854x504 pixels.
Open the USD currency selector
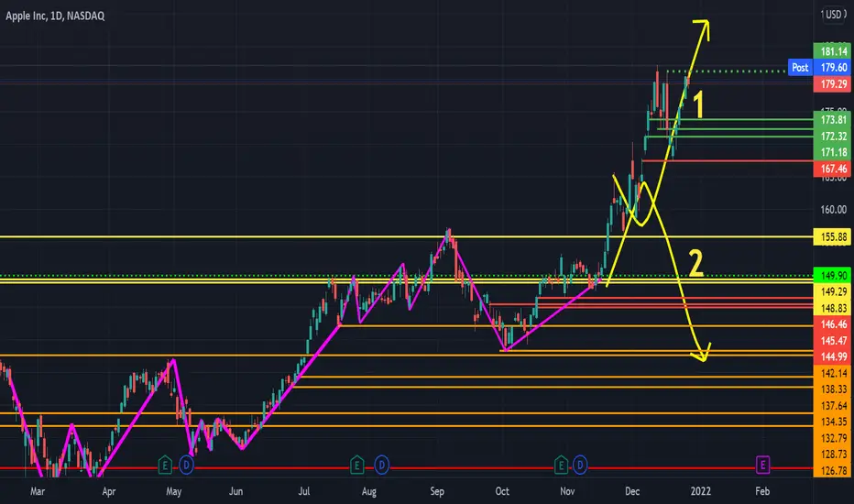[x=833, y=15]
